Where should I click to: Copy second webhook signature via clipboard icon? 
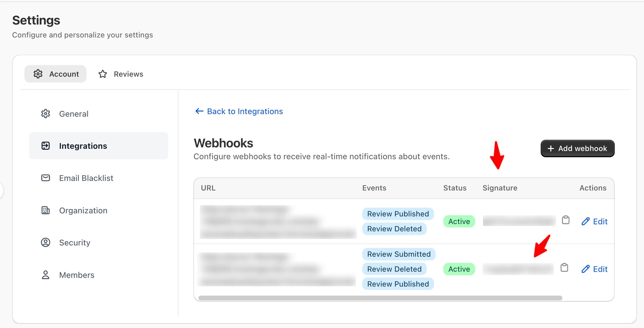[x=564, y=268]
